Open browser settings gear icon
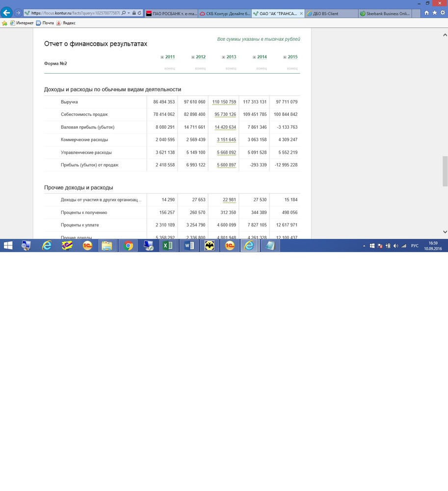This screenshot has height=491, width=448. [443, 13]
